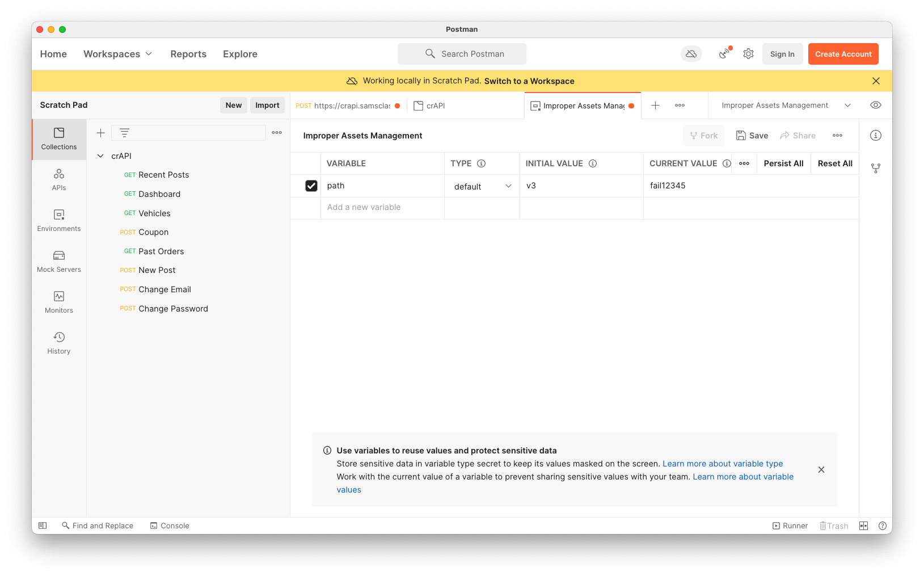The width and height of the screenshot is (924, 576).
Task: Go to the Home menu
Action: (x=53, y=54)
